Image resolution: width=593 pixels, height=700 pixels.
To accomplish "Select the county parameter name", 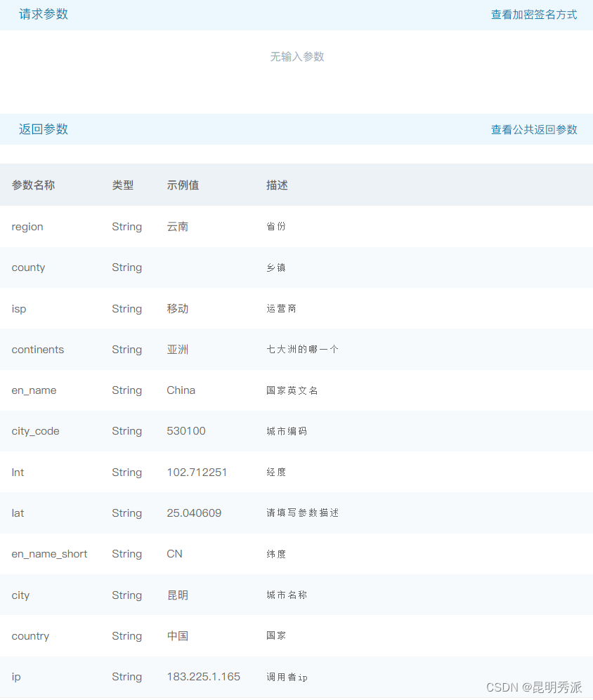I will tap(28, 268).
